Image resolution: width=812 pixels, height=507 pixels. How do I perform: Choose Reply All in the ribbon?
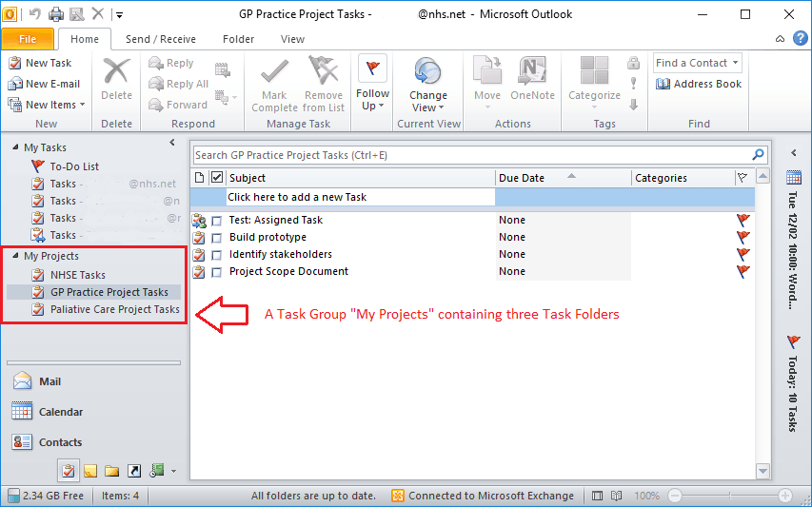click(179, 84)
